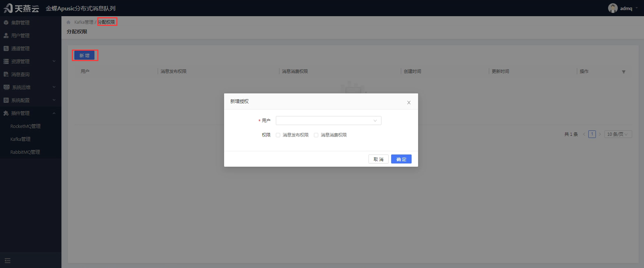Open the 用户 dropdown in dialog

[x=328, y=121]
